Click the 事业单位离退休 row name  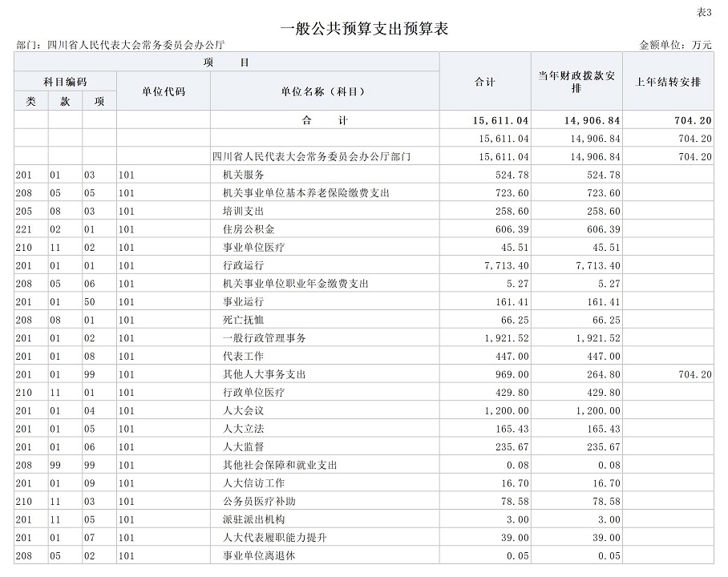pos(259,555)
